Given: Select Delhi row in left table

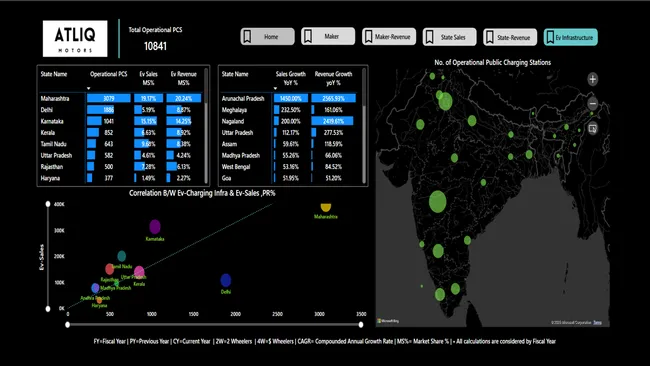Looking at the screenshot, I should coord(121,110).
